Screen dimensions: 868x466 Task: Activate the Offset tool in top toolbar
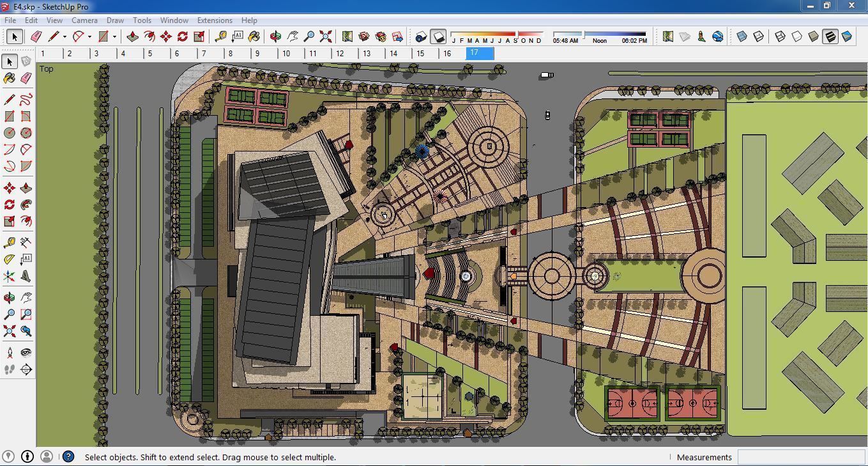[x=149, y=36]
